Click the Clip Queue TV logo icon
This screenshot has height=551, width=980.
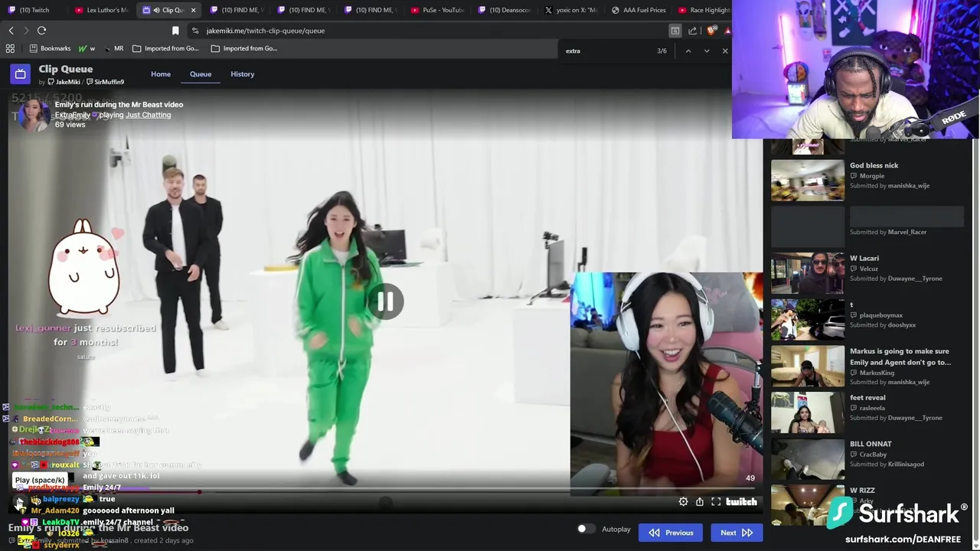point(20,74)
